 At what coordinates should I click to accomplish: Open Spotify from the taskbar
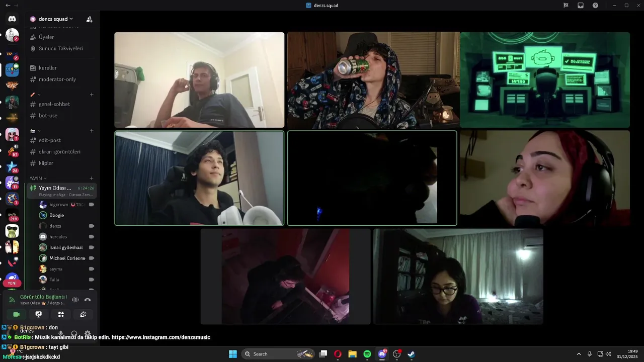click(367, 354)
